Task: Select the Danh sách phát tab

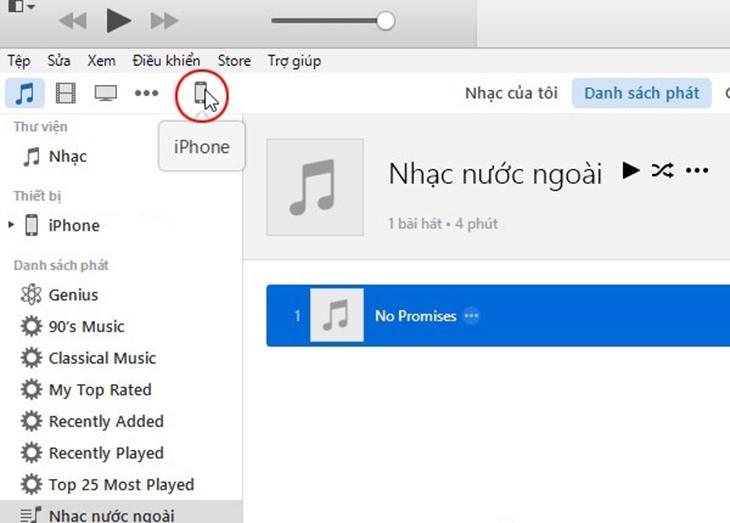Action: 641,94
